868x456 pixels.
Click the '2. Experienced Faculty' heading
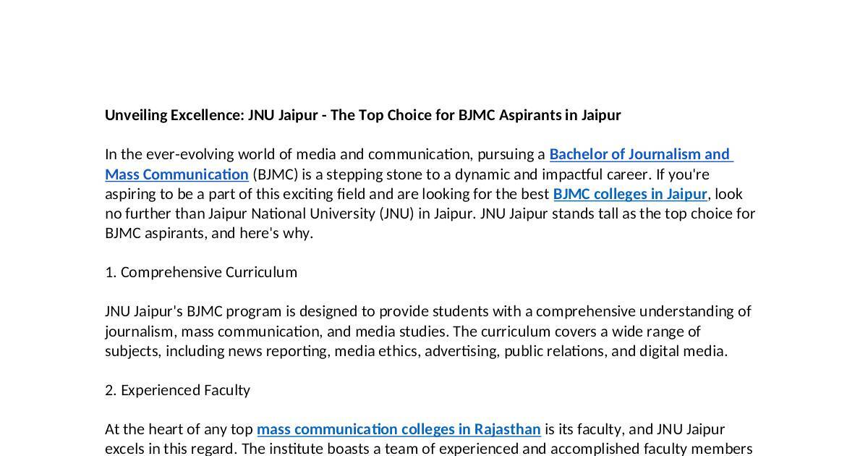177,390
